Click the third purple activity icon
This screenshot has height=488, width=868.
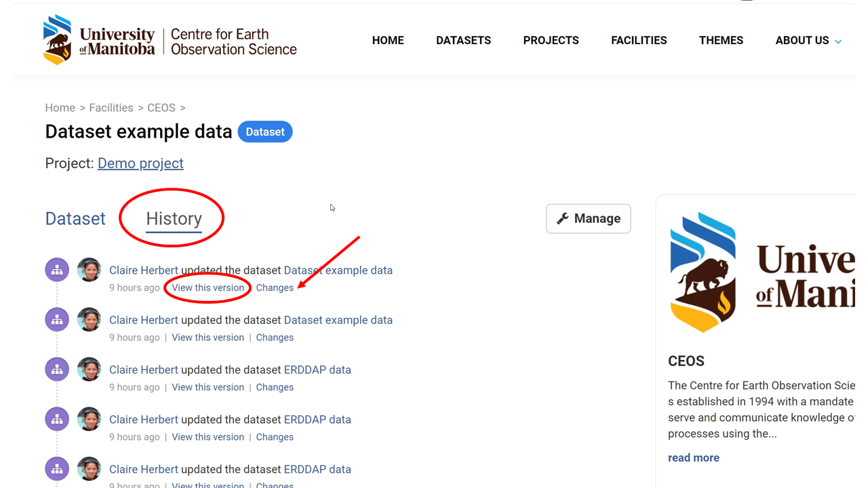click(57, 369)
